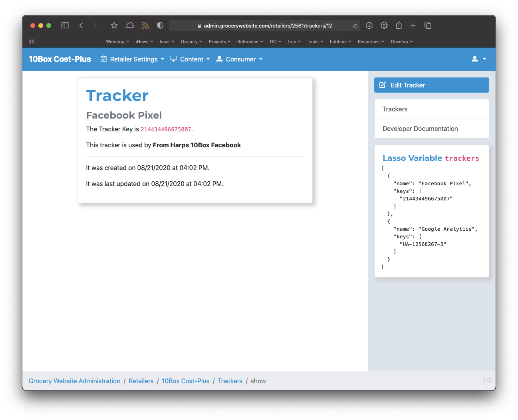Open the Develop bookmarks folder
Screen dimensions: 518x420
click(x=402, y=42)
